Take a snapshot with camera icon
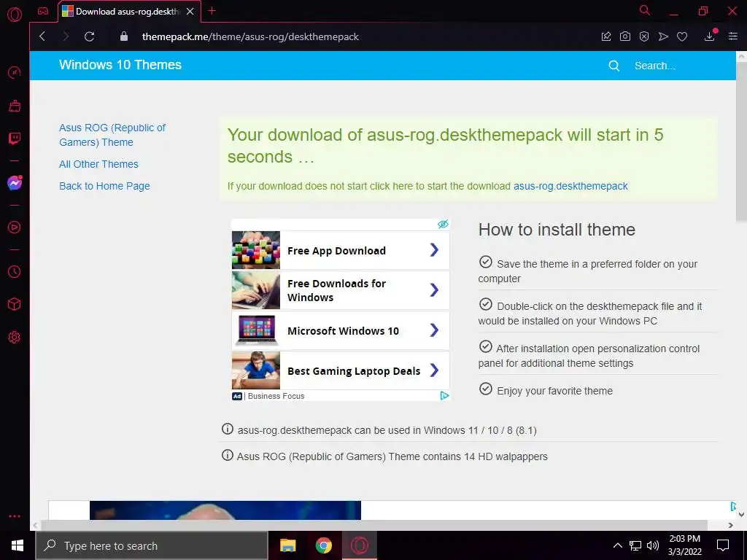The height and width of the screenshot is (560, 747). point(625,36)
